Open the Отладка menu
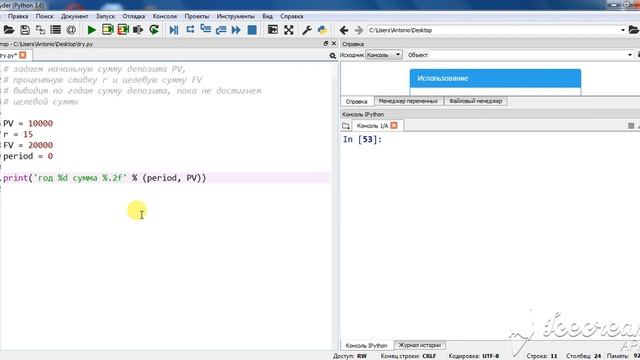640x360 pixels. tap(134, 16)
